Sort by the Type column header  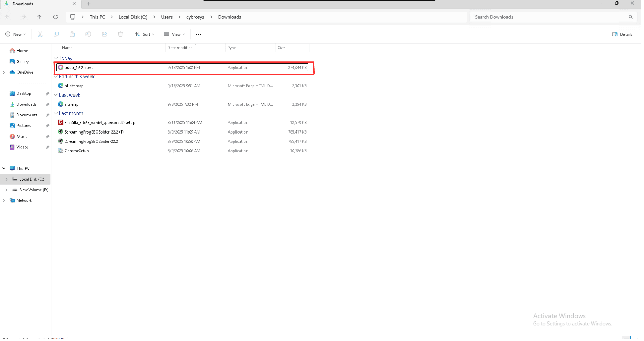[x=233, y=48]
